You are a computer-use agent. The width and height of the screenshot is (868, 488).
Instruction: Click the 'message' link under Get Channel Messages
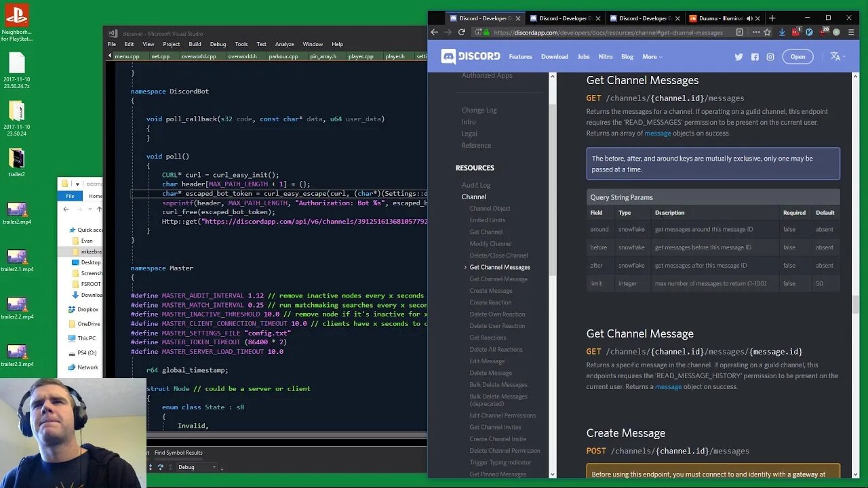pyautogui.click(x=657, y=133)
